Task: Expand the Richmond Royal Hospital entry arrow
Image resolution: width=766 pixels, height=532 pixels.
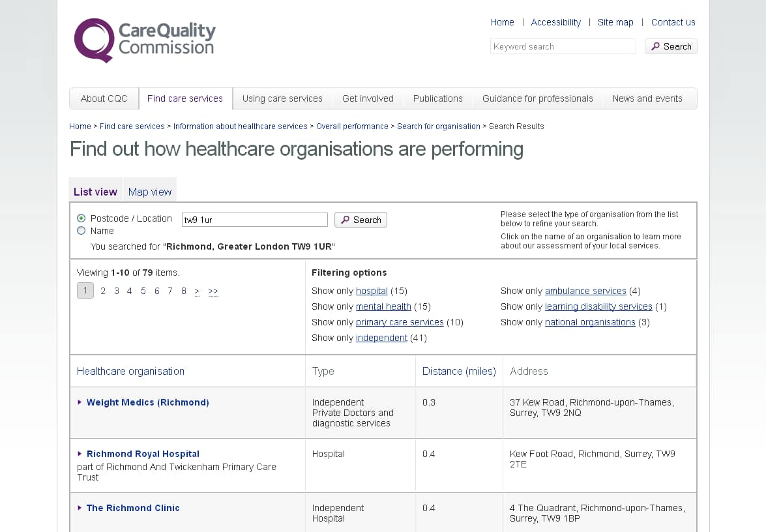Action: coord(80,454)
